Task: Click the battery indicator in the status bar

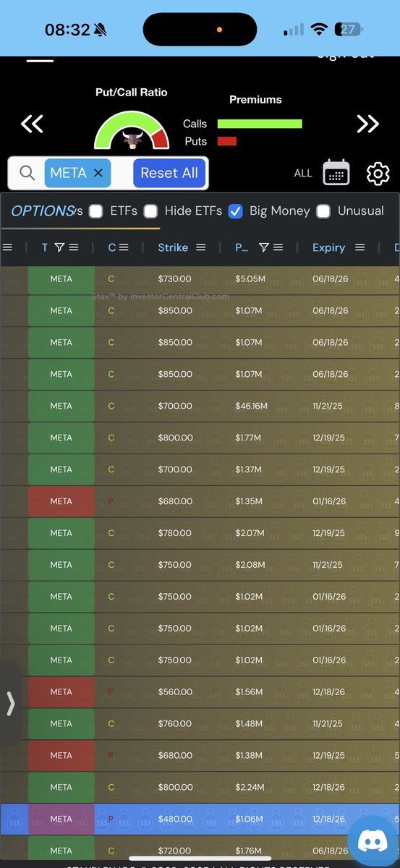Action: pyautogui.click(x=349, y=30)
